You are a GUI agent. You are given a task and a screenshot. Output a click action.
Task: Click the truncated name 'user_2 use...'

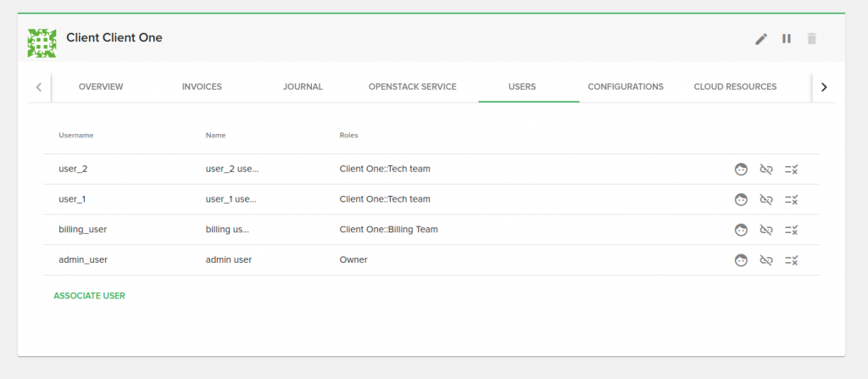[x=232, y=169]
